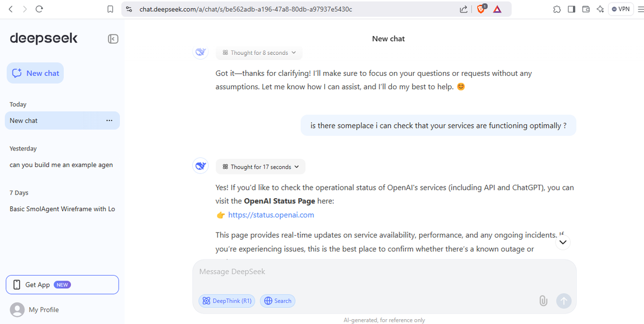Click the Get App button

(62, 285)
